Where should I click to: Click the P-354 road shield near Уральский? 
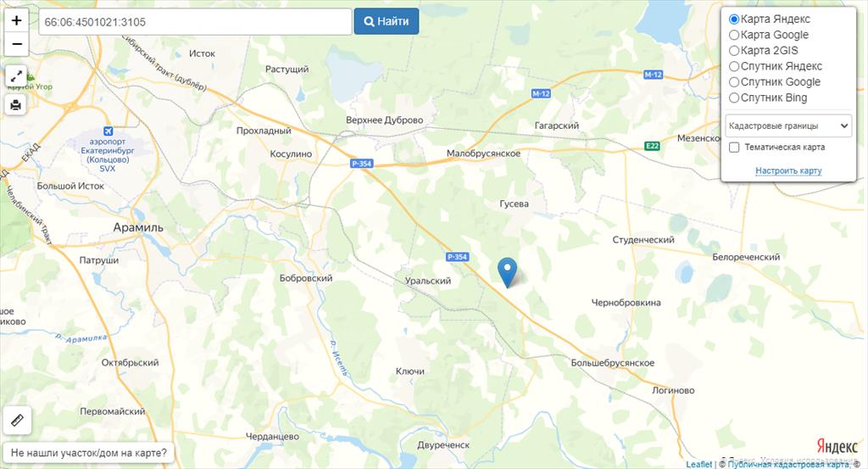tap(457, 257)
